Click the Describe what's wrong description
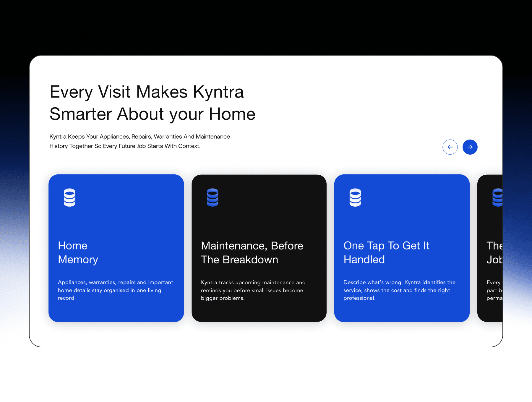This screenshot has height=402, width=532. tap(399, 290)
